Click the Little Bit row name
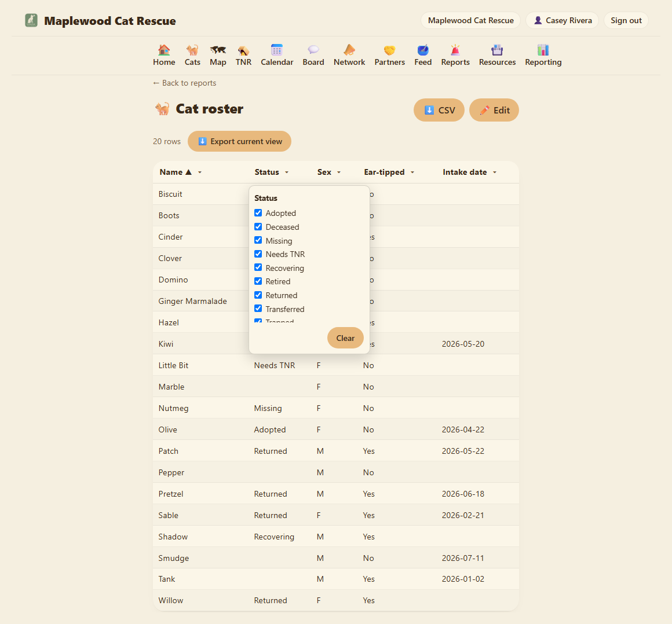672x624 pixels. (x=173, y=365)
